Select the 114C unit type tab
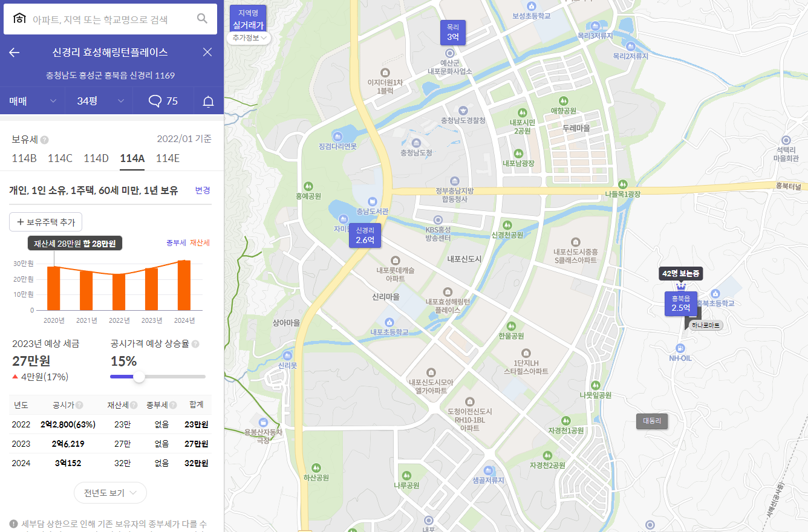The image size is (808, 532). [60, 158]
